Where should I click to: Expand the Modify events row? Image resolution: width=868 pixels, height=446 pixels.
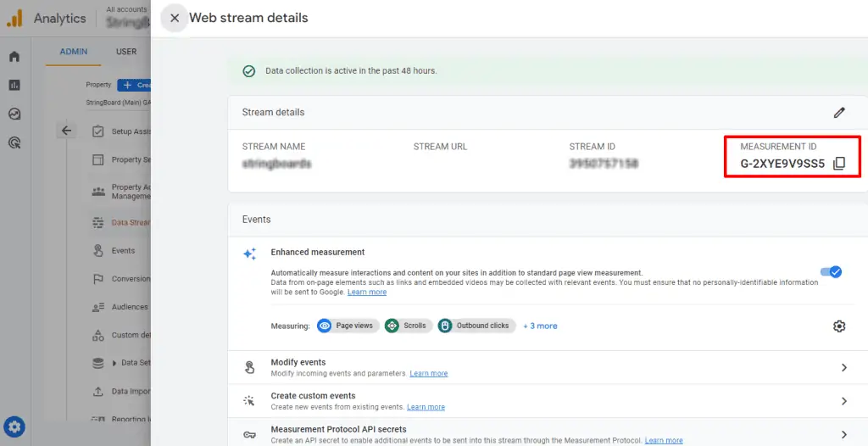[x=843, y=367]
